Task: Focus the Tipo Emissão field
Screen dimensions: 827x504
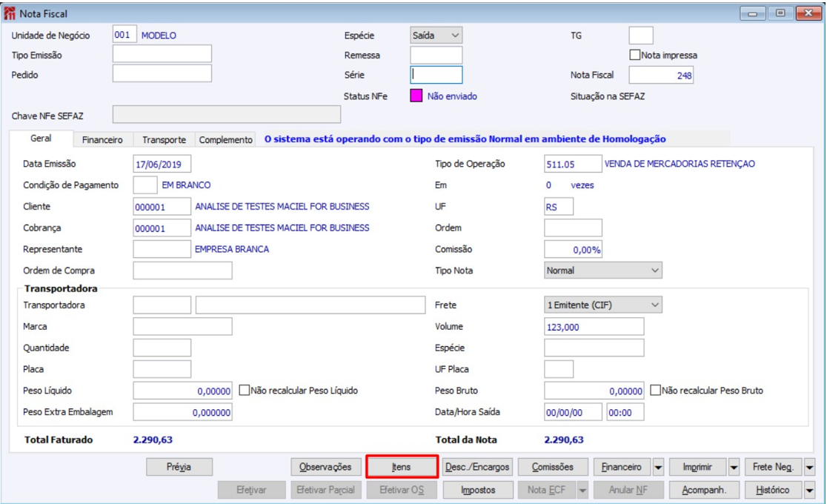Action: (x=162, y=54)
